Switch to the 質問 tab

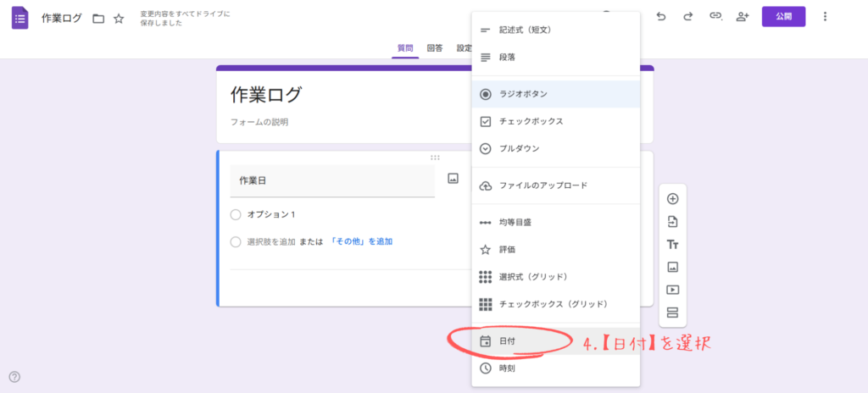(x=405, y=48)
